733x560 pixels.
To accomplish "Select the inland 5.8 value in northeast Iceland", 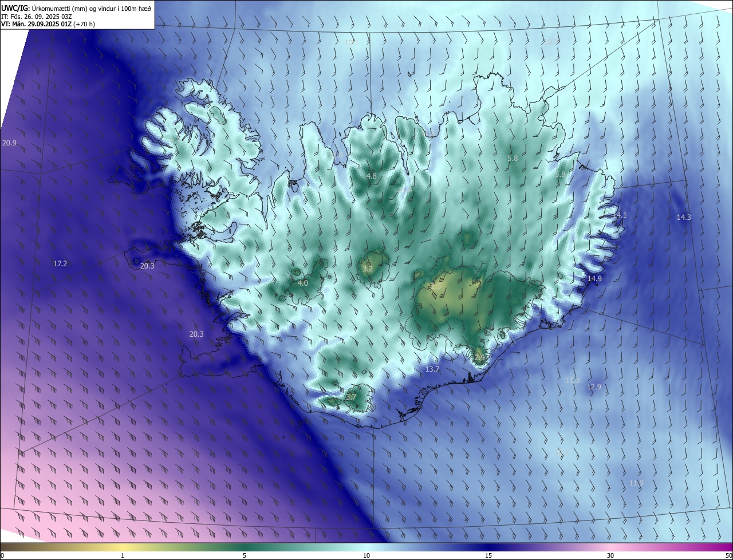I will pyautogui.click(x=513, y=159).
